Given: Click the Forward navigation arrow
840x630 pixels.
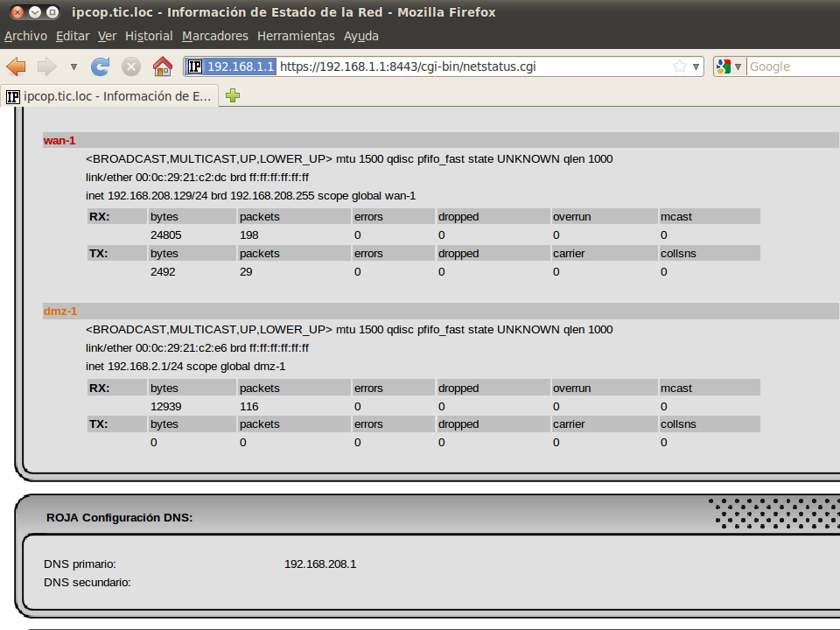Looking at the screenshot, I should pyautogui.click(x=46, y=66).
